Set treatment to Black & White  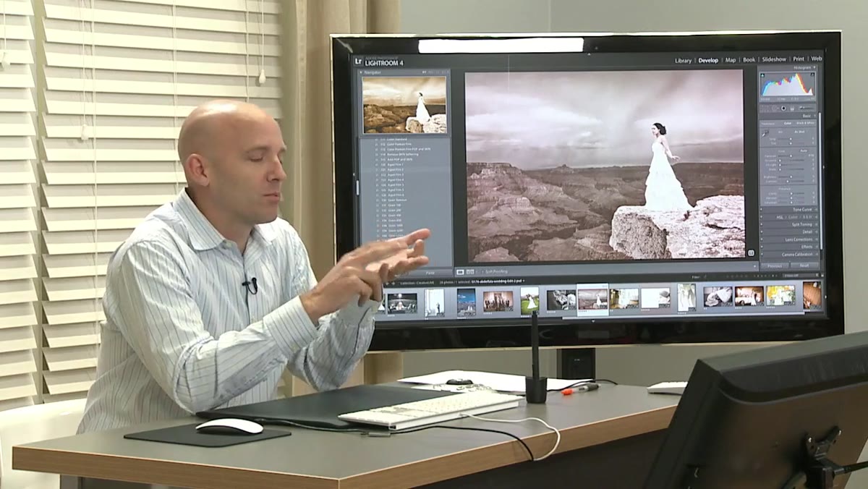tap(805, 123)
